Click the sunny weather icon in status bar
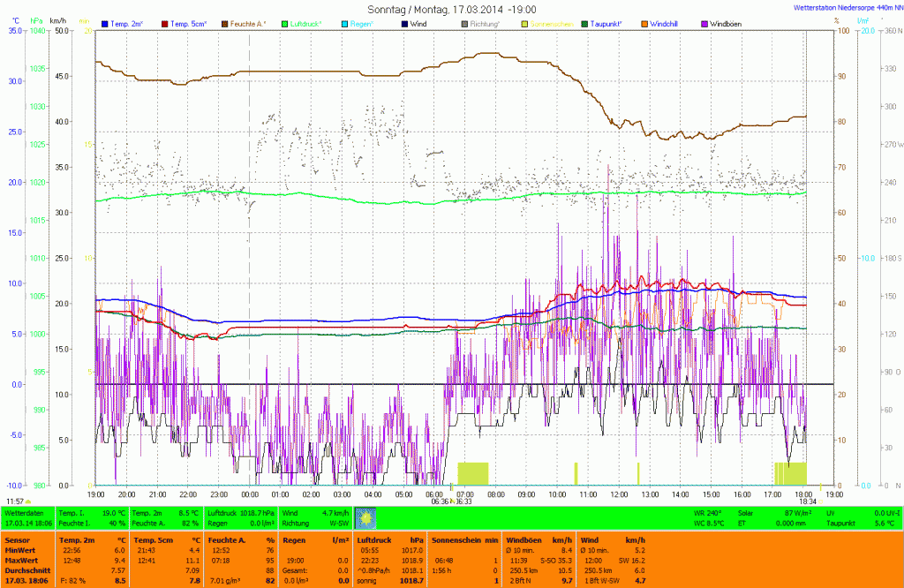 [366, 516]
